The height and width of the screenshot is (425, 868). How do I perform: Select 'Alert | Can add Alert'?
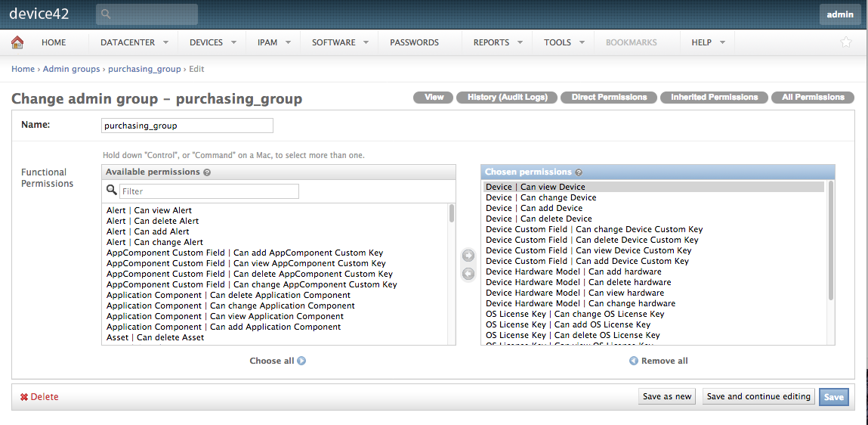click(148, 231)
